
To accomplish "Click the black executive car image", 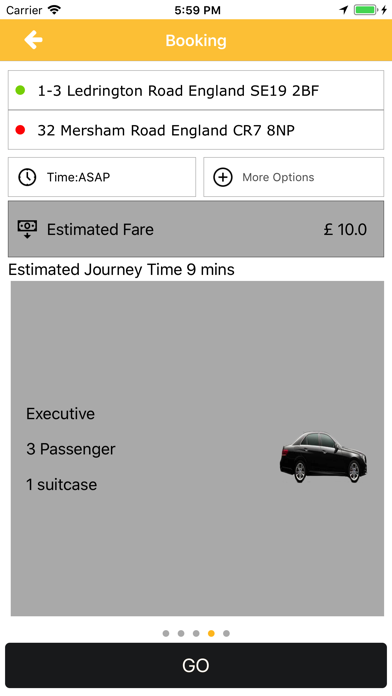I will coord(323,457).
